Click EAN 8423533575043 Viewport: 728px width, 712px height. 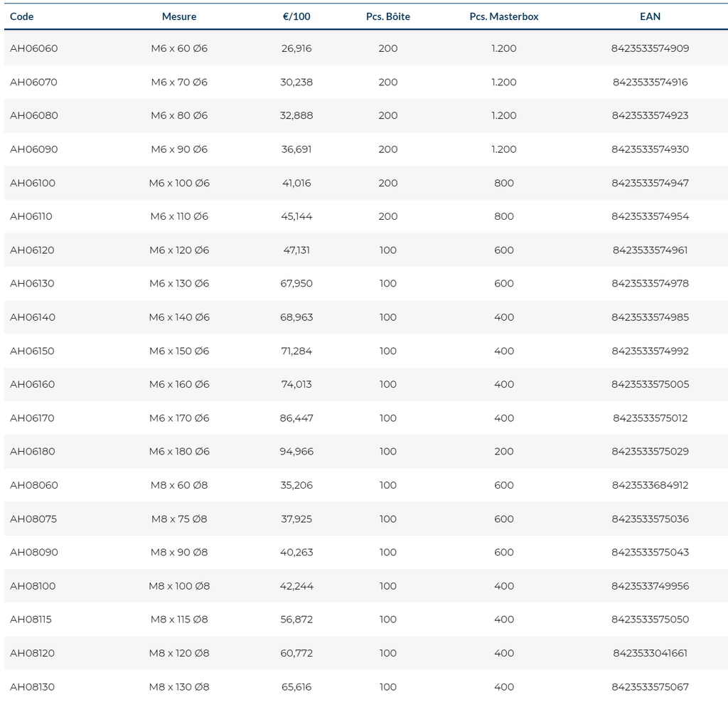point(650,552)
